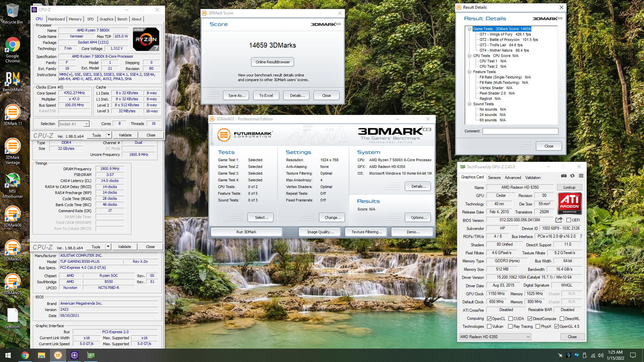Screen dimensions: 644x362
Task: Open the Google Chrome desktop shortcut
Action: coord(12,50)
